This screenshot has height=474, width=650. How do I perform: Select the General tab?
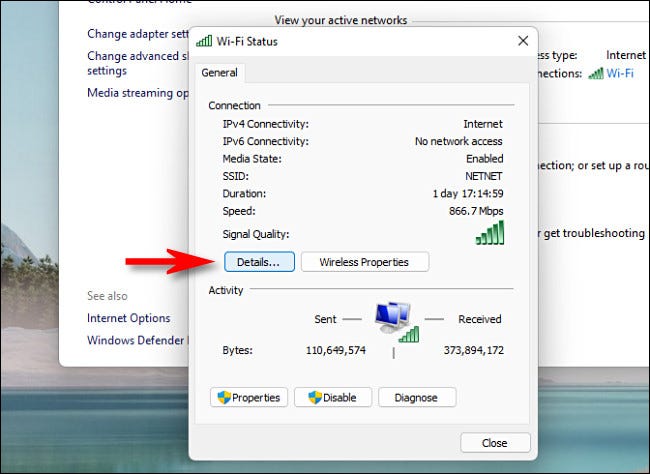coord(220,73)
